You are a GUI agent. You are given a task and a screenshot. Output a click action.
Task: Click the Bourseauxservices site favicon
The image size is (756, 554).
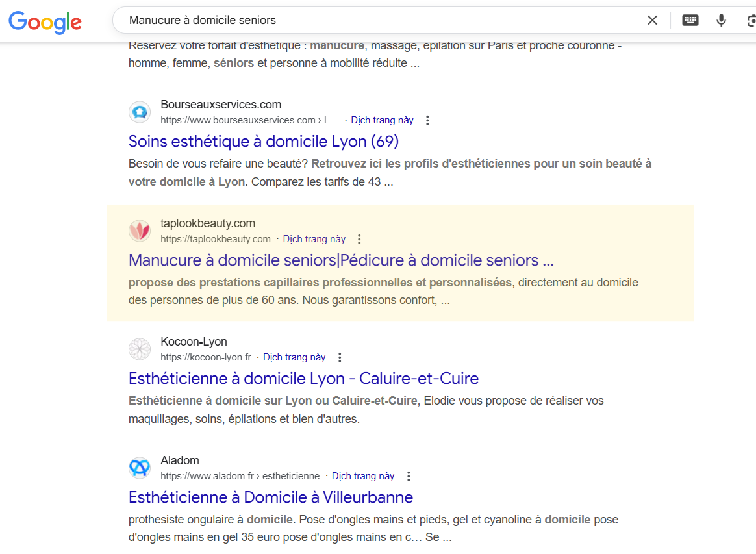click(x=140, y=112)
